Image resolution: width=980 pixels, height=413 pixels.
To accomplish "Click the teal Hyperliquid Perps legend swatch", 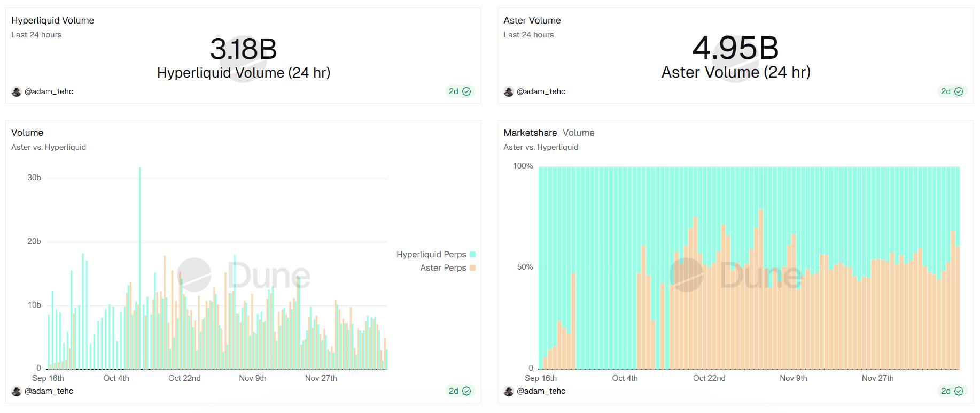I will (x=472, y=255).
